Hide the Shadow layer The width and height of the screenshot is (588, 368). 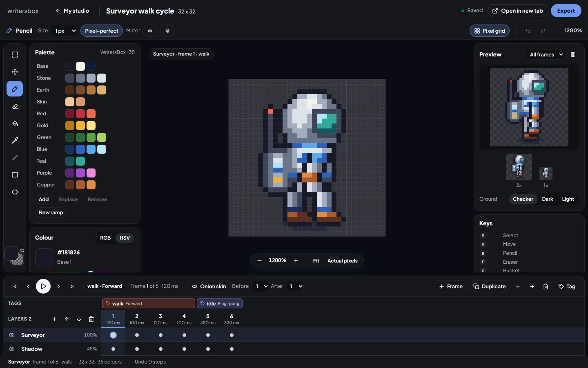pos(11,349)
